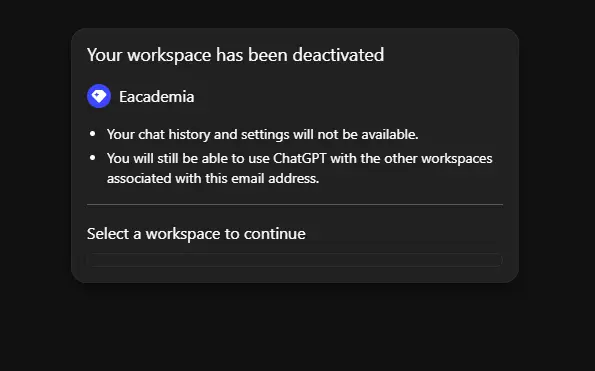The image size is (595, 371).
Task: Click the 'Your workspace has been deactivated' heading
Action: [x=236, y=55]
